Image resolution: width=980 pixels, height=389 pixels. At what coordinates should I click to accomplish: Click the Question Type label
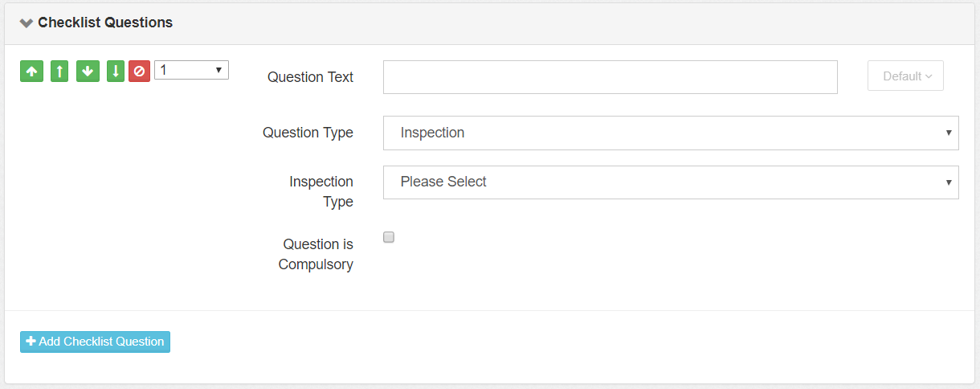tap(308, 133)
